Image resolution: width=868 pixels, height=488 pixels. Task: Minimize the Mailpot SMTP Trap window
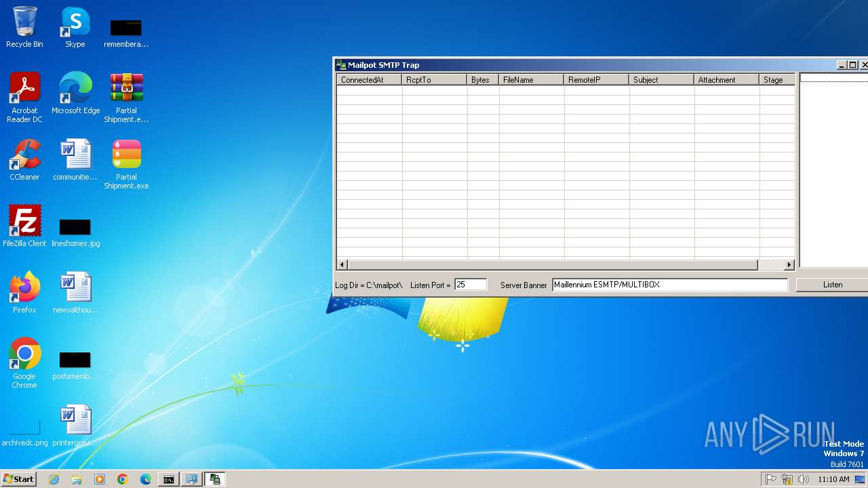(842, 65)
